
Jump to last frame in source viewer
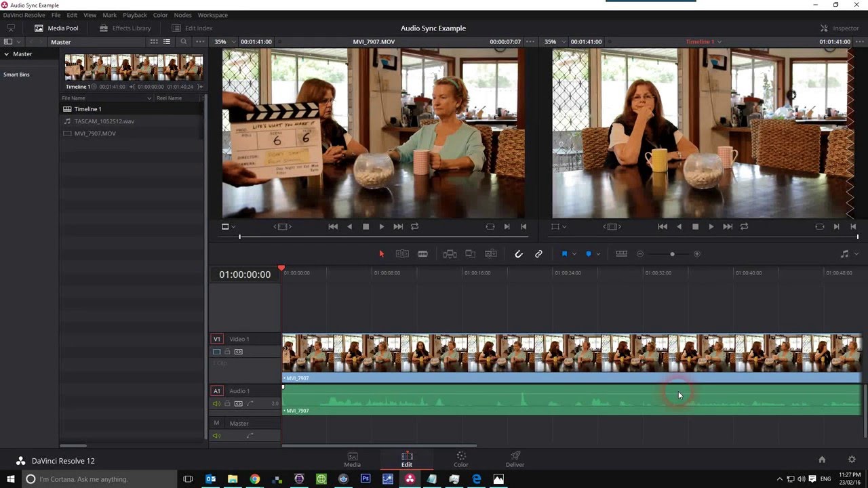[x=398, y=227]
